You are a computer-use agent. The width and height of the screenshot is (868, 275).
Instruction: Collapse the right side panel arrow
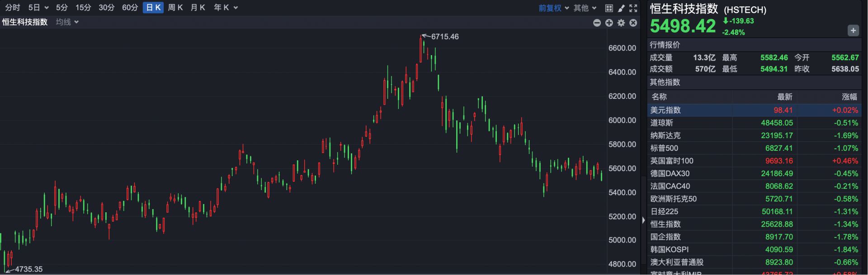pyautogui.click(x=643, y=220)
